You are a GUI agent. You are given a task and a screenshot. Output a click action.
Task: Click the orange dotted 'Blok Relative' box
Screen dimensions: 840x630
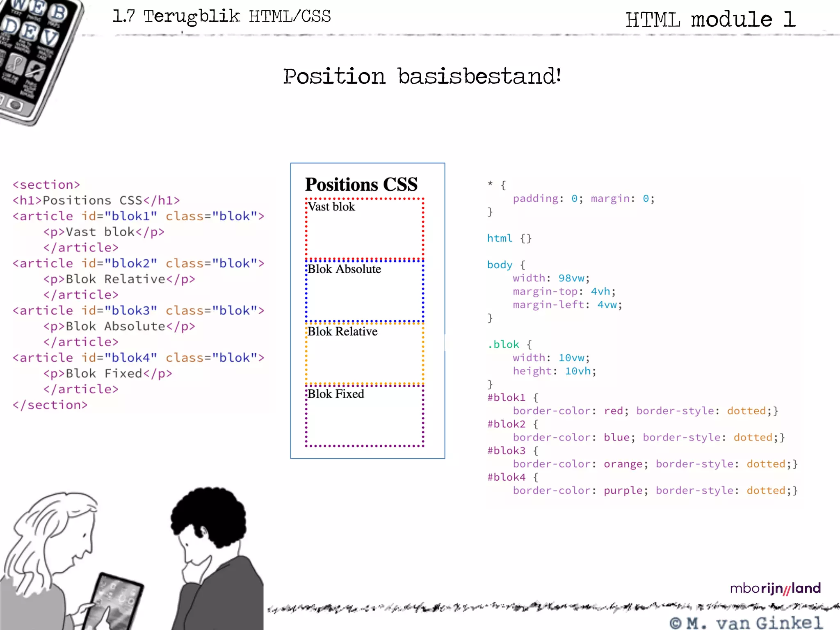tap(365, 354)
